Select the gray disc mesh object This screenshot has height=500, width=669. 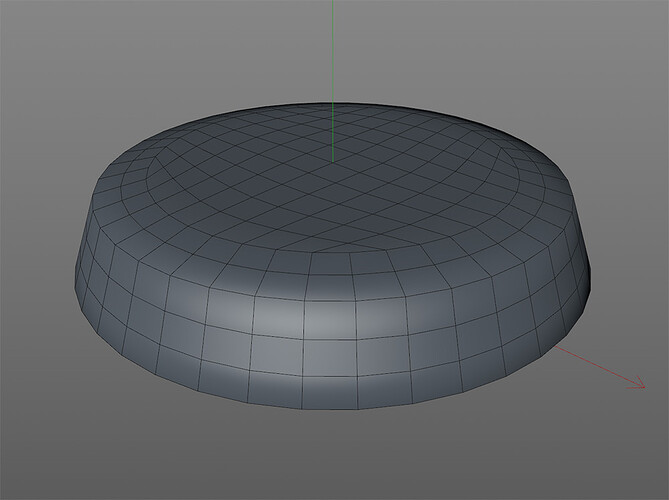333,256
